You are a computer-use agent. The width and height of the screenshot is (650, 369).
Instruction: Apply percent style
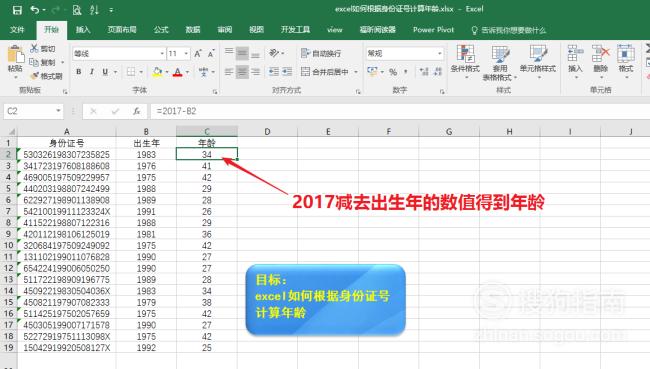(x=393, y=72)
